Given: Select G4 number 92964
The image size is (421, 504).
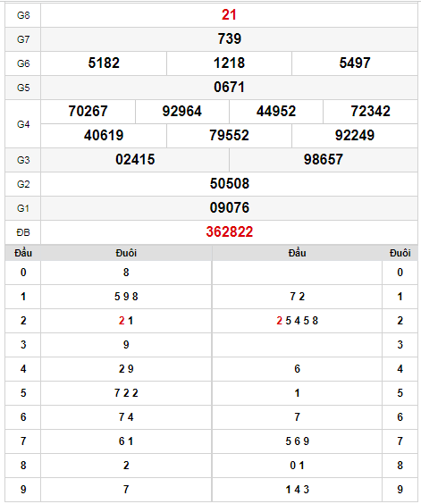Looking at the screenshot, I should pyautogui.click(x=182, y=111).
